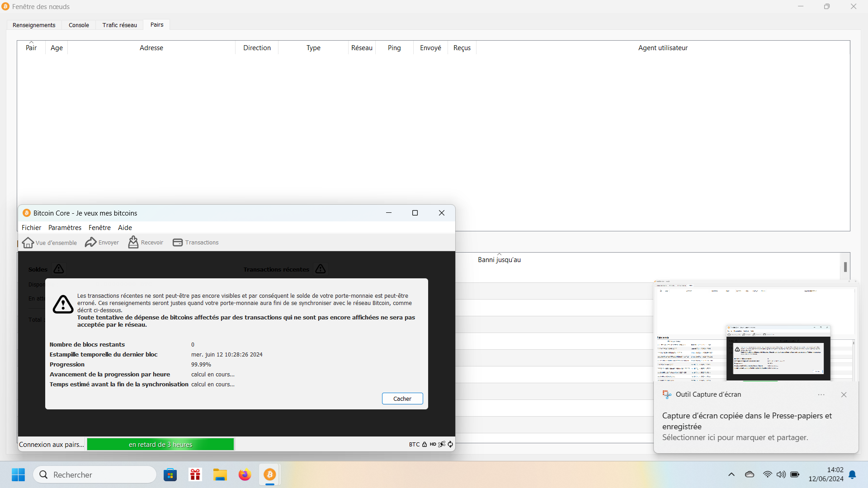Open the BTC unit selector
Screen dimensions: 868x488
414,445
